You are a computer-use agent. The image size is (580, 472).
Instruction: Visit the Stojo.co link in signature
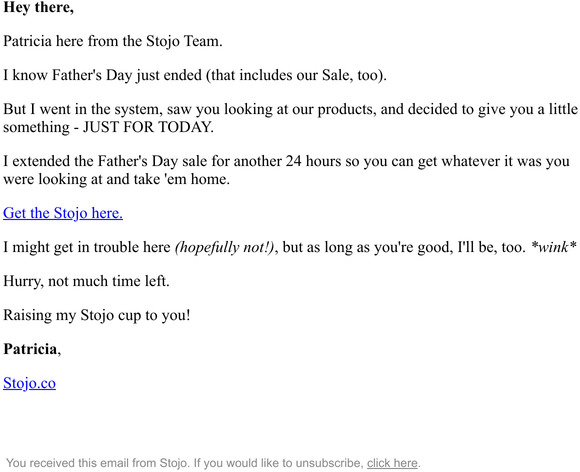click(x=29, y=383)
